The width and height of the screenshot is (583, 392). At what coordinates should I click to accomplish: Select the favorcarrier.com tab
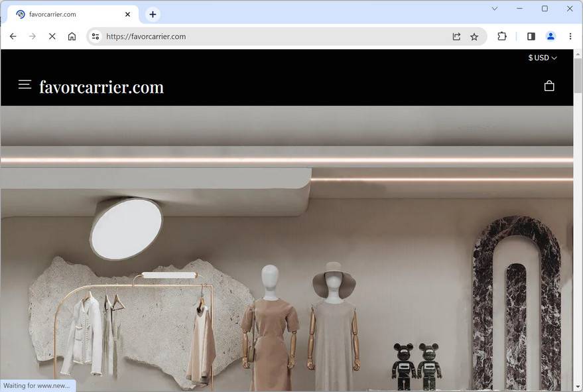(73, 15)
